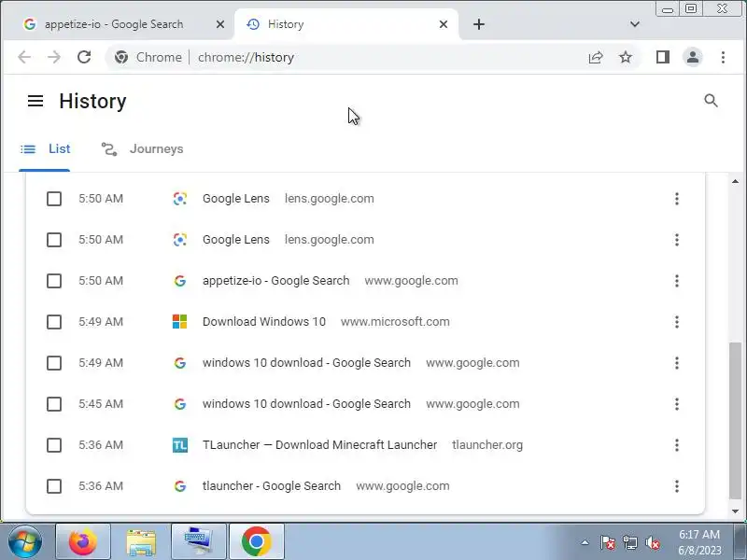Go back with the back arrow
Viewport: 747px width, 560px height.
(x=24, y=57)
